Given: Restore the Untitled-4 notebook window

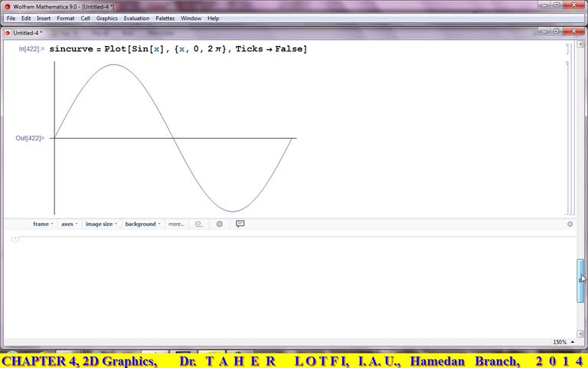Looking at the screenshot, I should pos(556,31).
